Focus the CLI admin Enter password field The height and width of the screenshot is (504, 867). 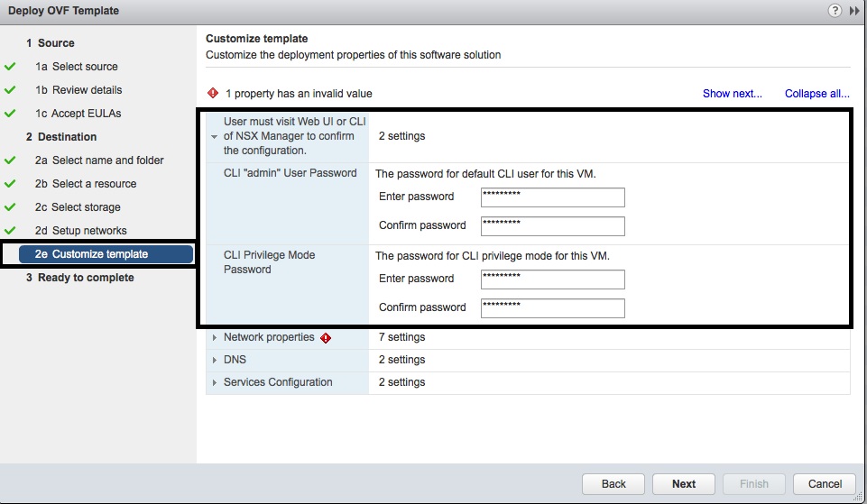pos(552,197)
